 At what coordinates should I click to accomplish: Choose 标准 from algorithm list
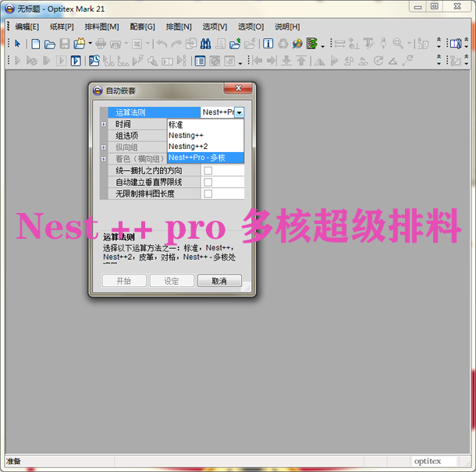point(205,125)
